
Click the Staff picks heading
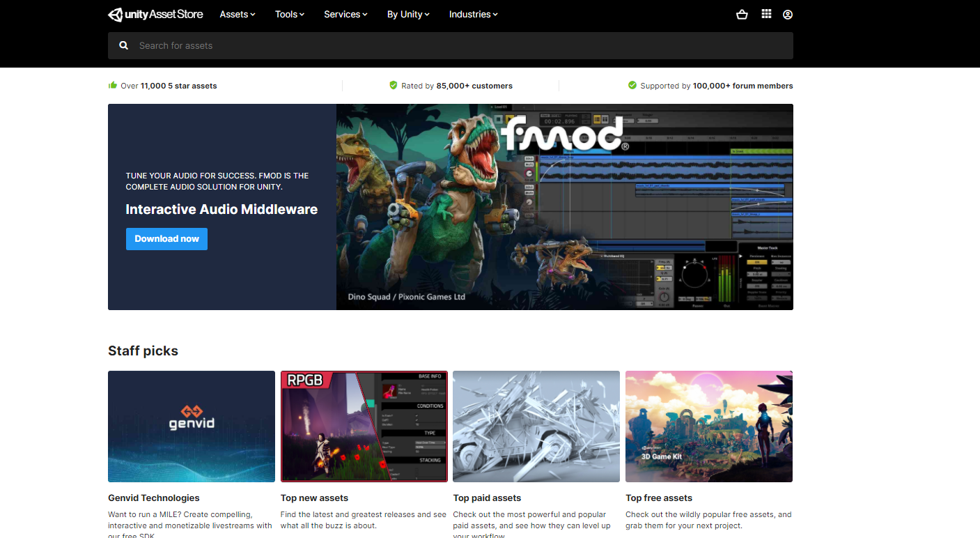point(143,351)
